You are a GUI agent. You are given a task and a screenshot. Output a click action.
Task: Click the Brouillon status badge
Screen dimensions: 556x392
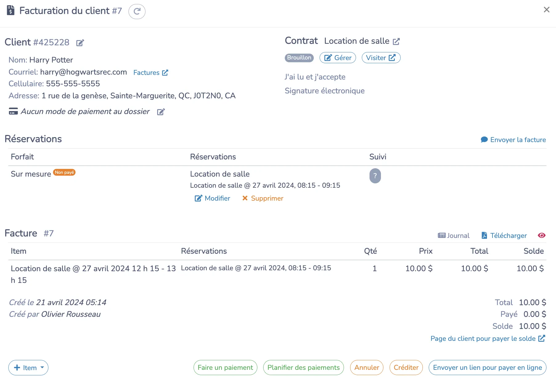(x=299, y=58)
